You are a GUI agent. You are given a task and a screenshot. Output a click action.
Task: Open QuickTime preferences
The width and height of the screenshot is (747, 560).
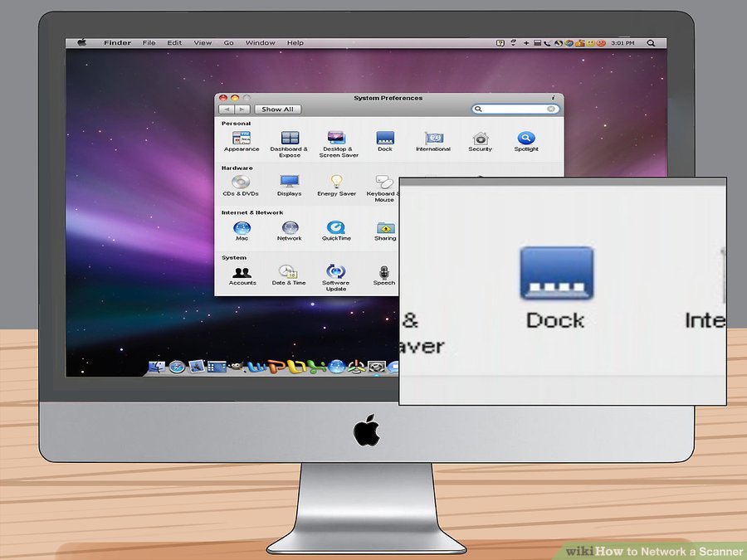pos(336,231)
